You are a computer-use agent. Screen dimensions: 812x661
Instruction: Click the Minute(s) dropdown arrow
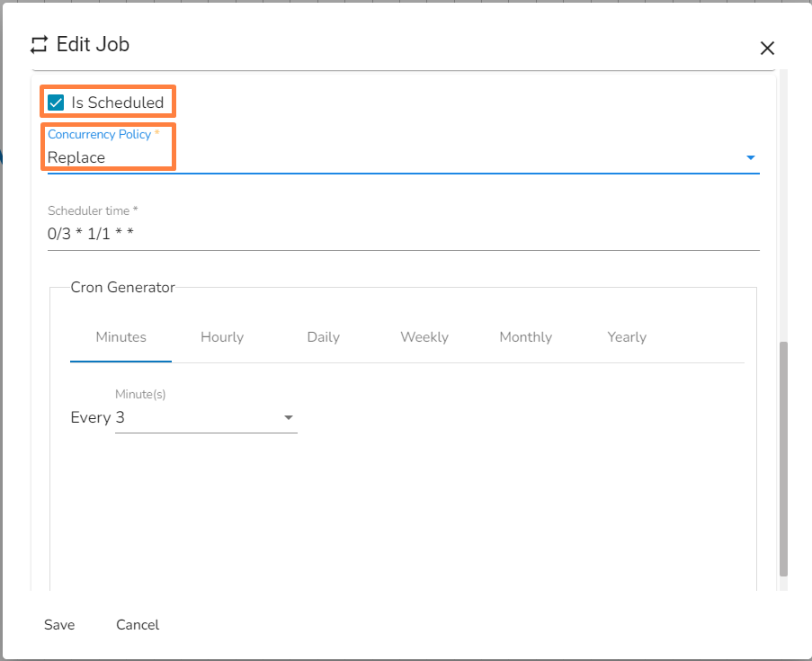289,418
